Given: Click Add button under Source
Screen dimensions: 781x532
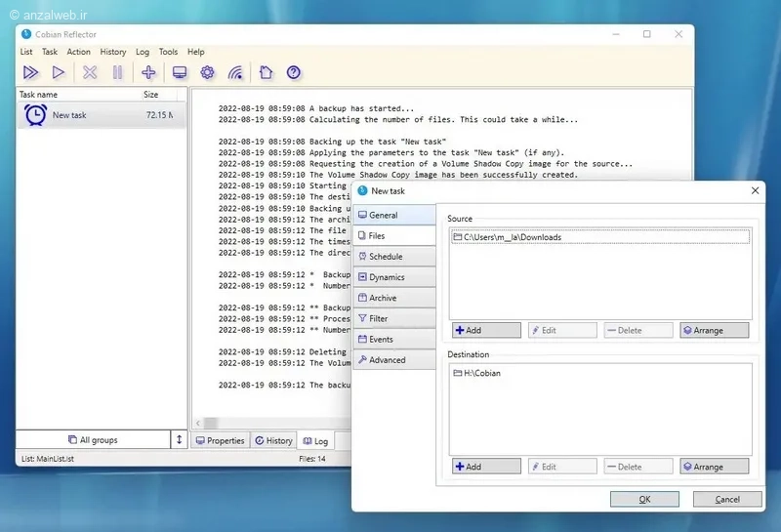Looking at the screenshot, I should pos(486,330).
